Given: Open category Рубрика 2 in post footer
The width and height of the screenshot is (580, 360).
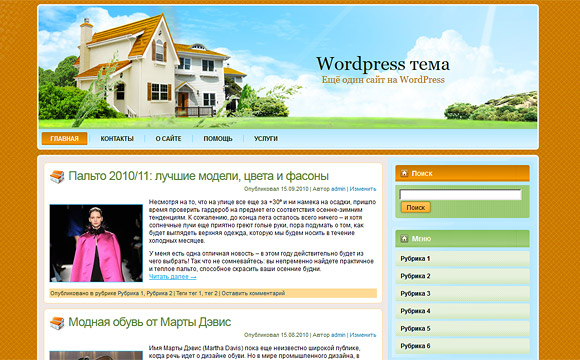Looking at the screenshot, I should (159, 293).
